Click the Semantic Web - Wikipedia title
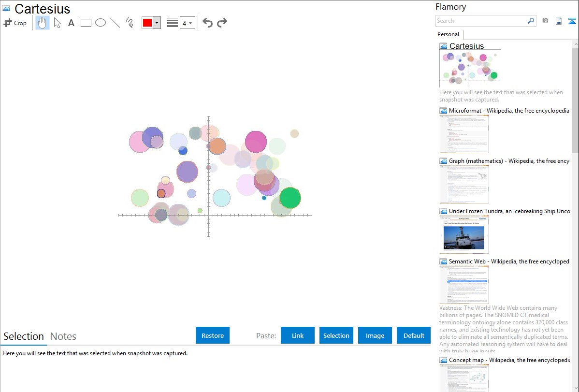579x392 pixels. [509, 261]
